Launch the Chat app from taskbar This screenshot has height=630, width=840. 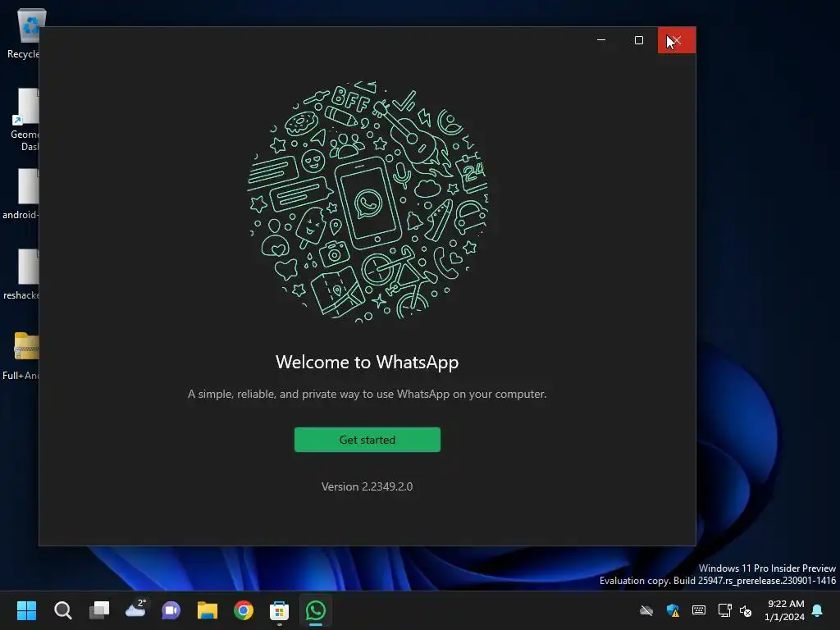171,610
